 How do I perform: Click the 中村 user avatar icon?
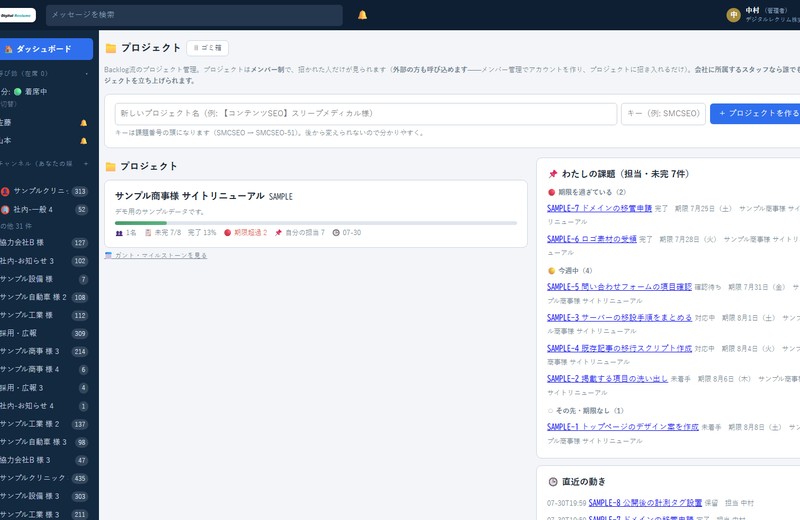tap(733, 15)
